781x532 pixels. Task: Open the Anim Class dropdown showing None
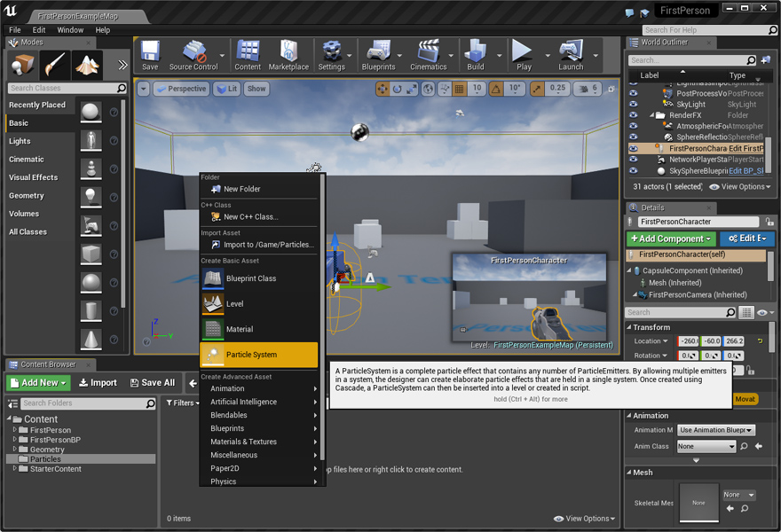pos(706,446)
